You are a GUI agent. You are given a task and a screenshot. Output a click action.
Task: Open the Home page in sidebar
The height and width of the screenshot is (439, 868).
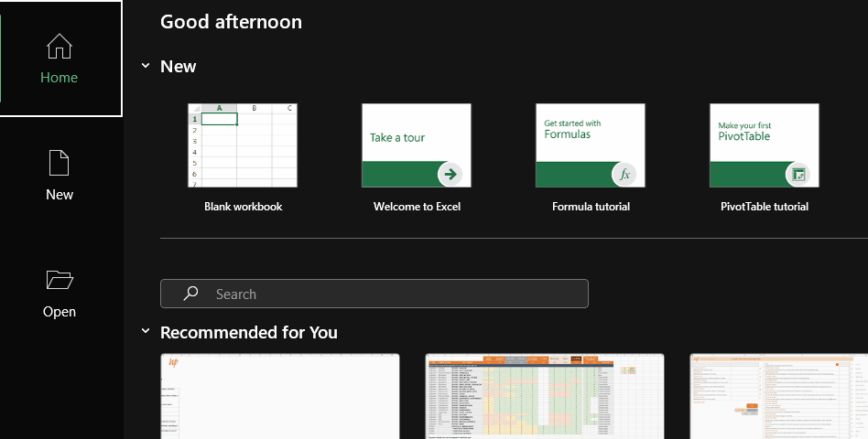pyautogui.click(x=60, y=59)
